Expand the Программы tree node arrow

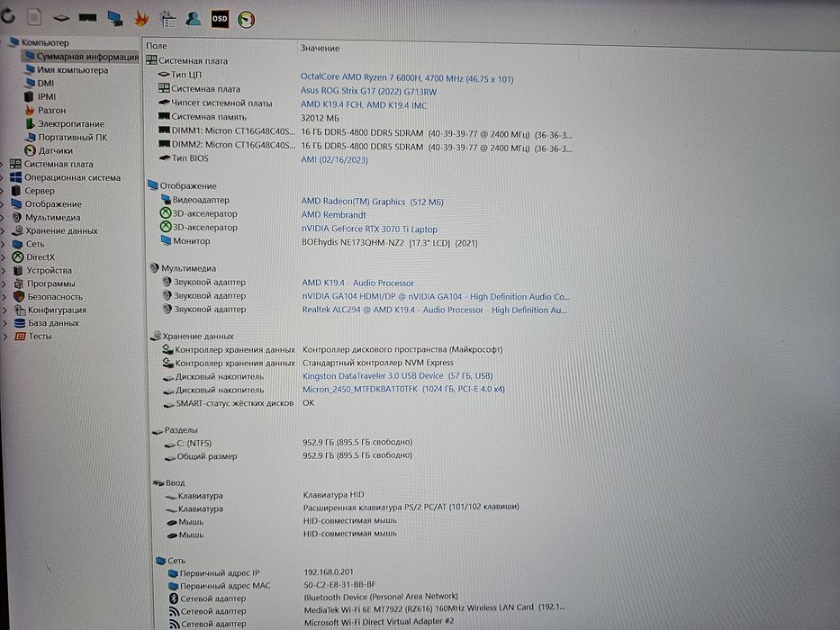(x=4, y=283)
